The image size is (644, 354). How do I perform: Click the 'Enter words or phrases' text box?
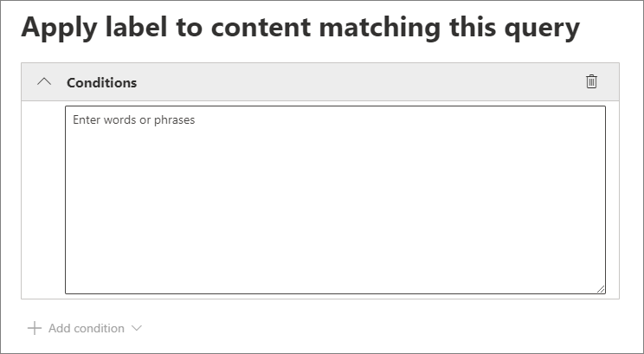(335, 199)
